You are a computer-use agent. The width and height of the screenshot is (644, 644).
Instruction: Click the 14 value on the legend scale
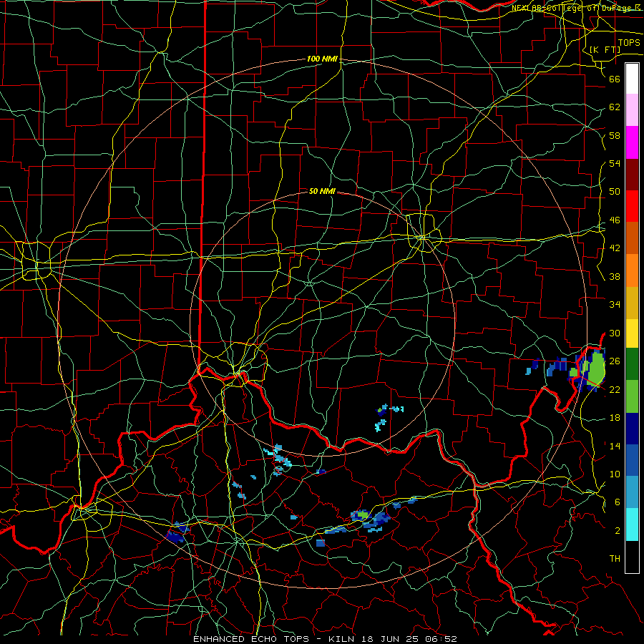(x=615, y=446)
